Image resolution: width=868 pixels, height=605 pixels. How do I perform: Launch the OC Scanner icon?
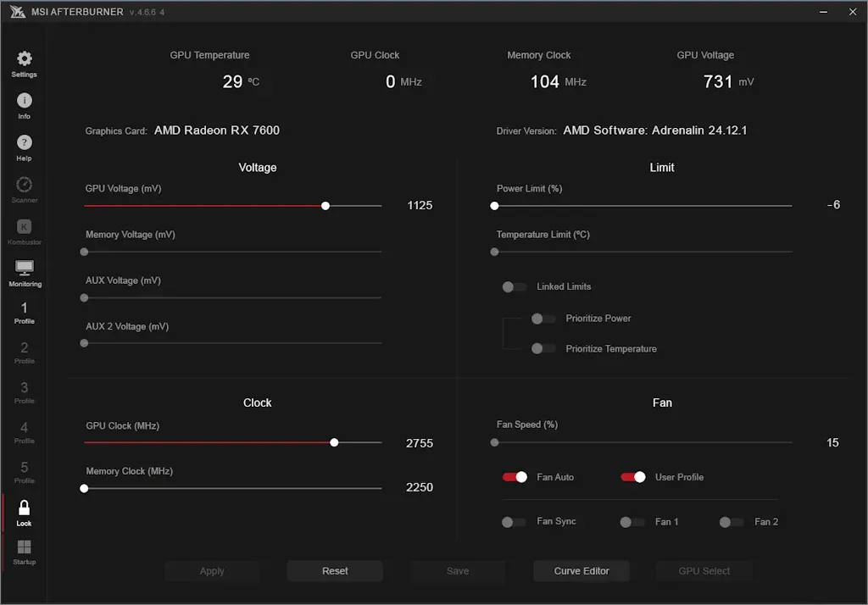tap(25, 185)
